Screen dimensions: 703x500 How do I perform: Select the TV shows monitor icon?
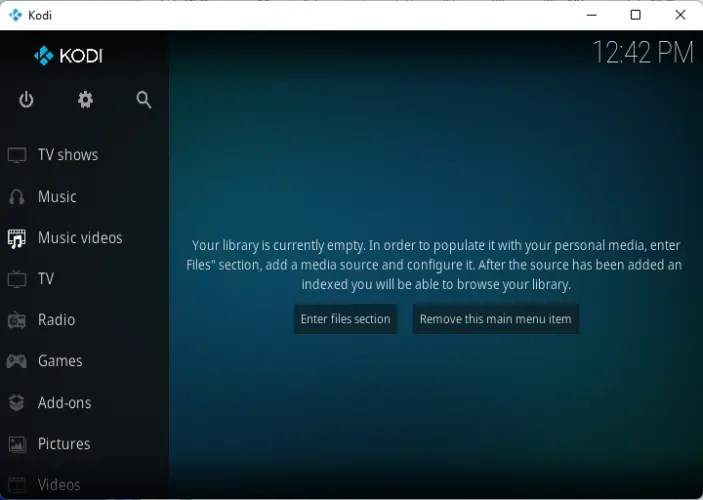click(17, 155)
